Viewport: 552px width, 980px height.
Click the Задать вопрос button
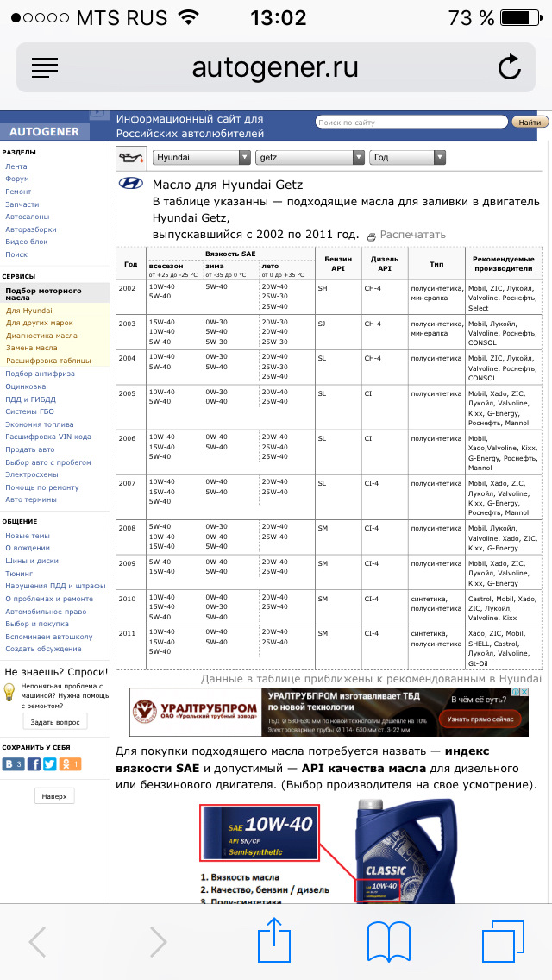pos(55,722)
